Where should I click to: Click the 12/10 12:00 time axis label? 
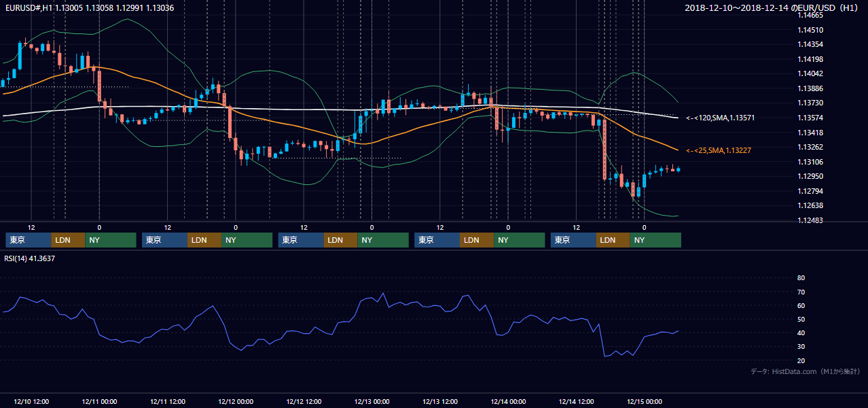coord(31,401)
